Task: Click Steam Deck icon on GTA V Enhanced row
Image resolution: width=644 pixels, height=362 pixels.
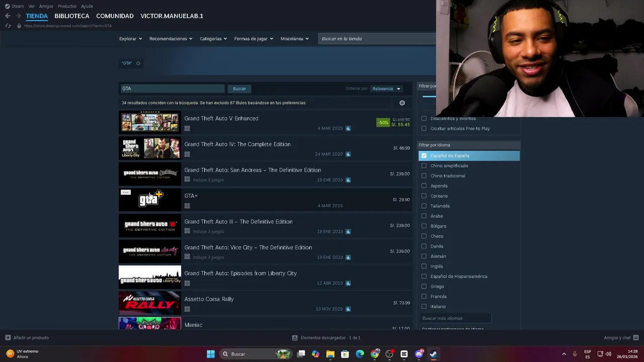Action: click(348, 128)
